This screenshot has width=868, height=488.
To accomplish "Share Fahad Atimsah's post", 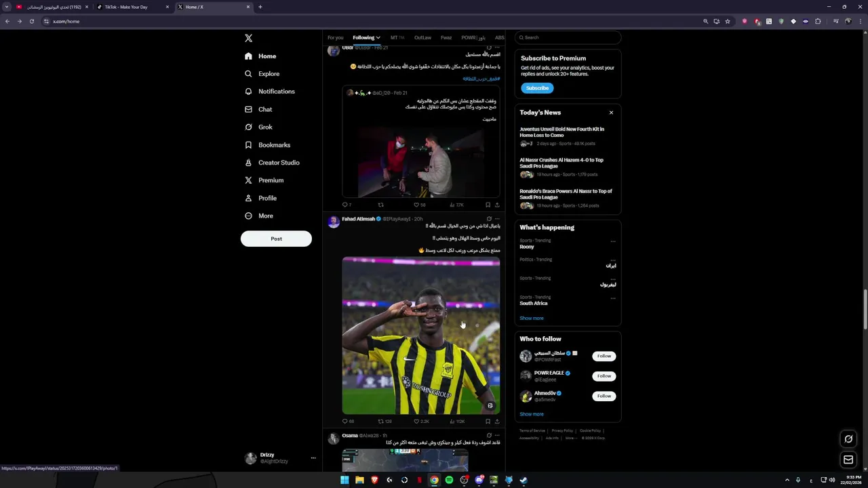I will [497, 422].
